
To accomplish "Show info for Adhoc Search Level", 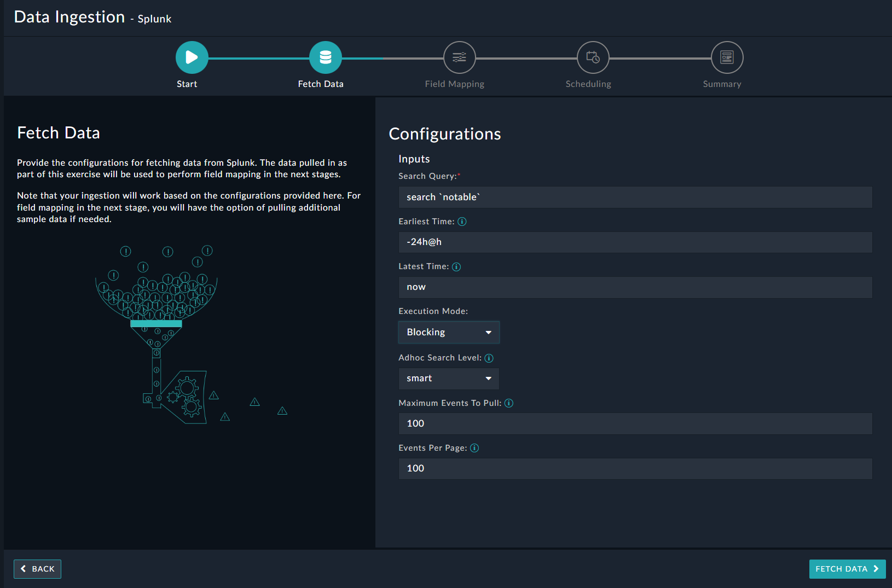I will tap(489, 358).
